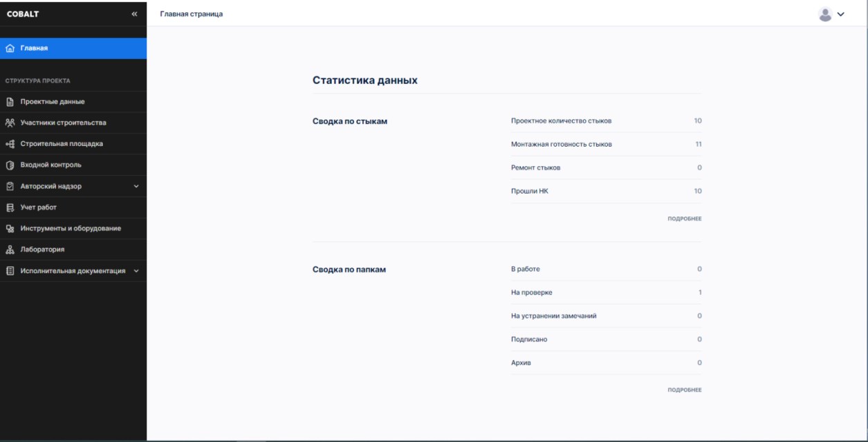Open Проектные данные section
The width and height of the screenshot is (868, 442).
[73, 102]
